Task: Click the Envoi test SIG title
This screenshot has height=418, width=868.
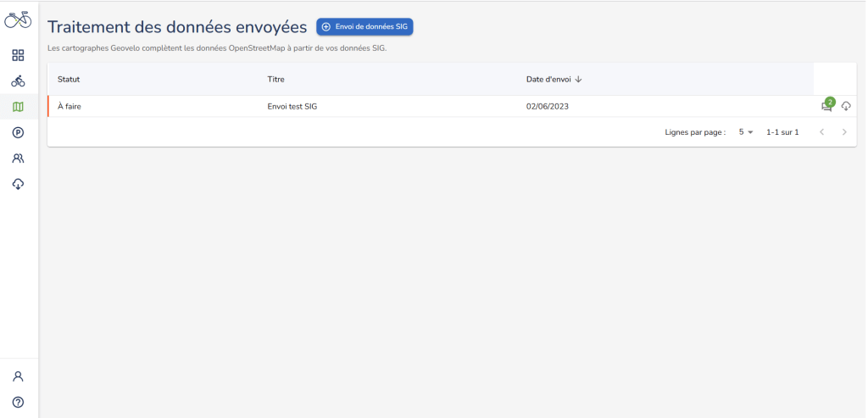Action: point(292,106)
